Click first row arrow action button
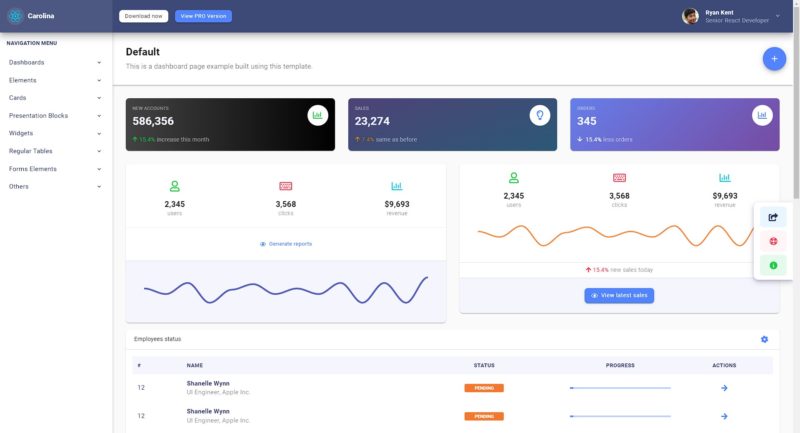Screen dimensions: 800x433 click(724, 387)
